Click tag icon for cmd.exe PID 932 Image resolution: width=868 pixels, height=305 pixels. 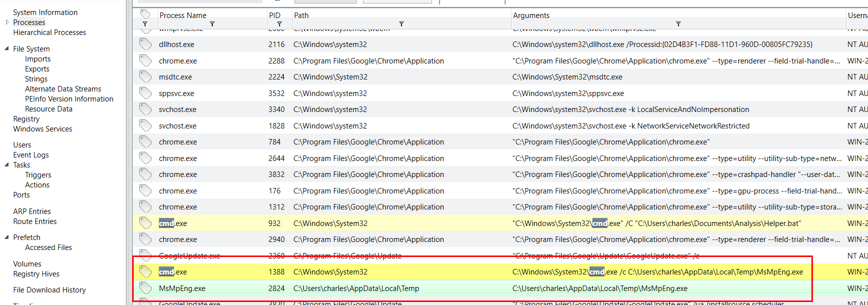click(x=145, y=223)
